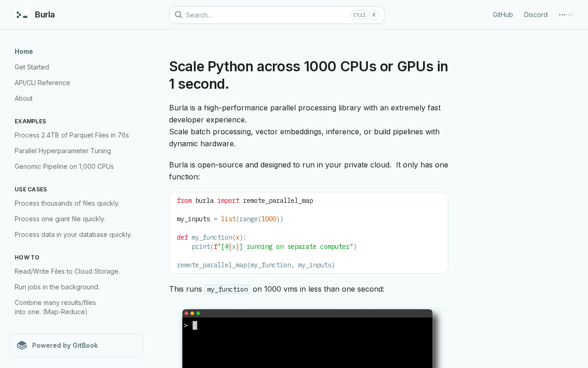Click the Ctrl K shortcut badge

pyautogui.click(x=365, y=15)
